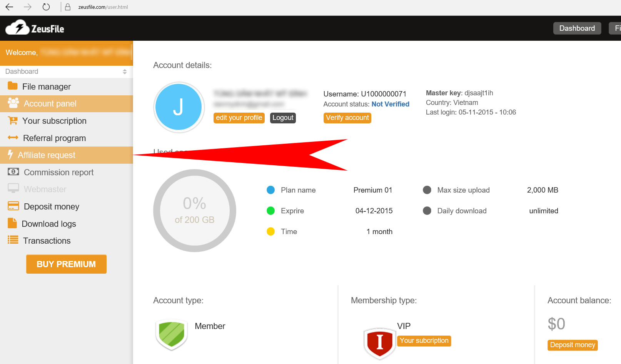Click the File manager folder icon
This screenshot has width=621, height=364.
point(13,86)
